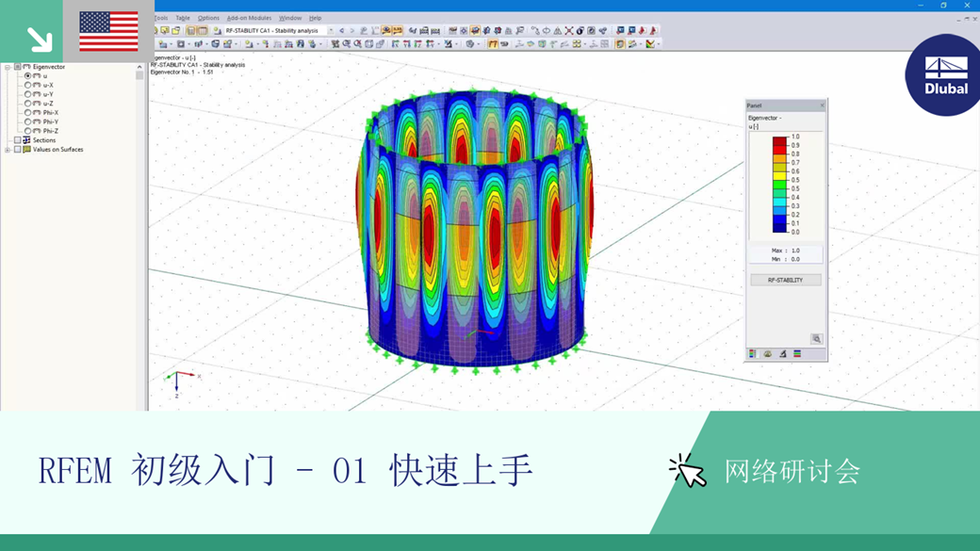Screen dimensions: 980x551
Task: Select the u-Z radio button
Action: pyautogui.click(x=27, y=104)
